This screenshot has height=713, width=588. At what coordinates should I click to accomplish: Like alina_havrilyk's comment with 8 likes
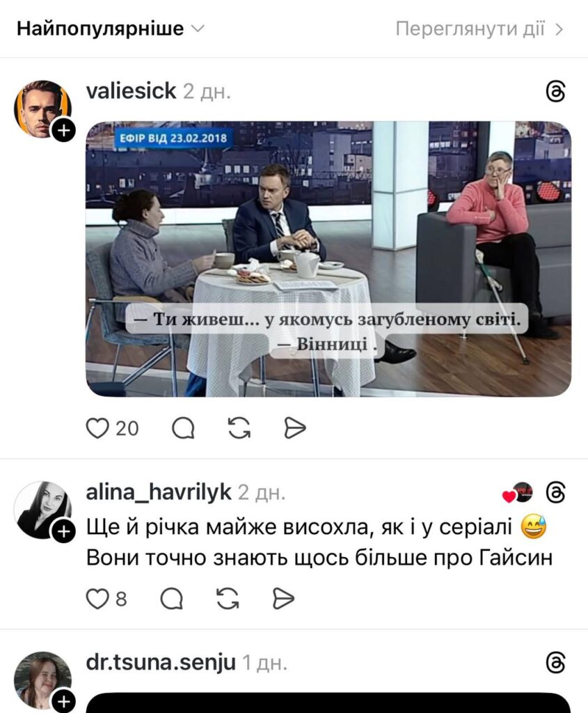97,598
